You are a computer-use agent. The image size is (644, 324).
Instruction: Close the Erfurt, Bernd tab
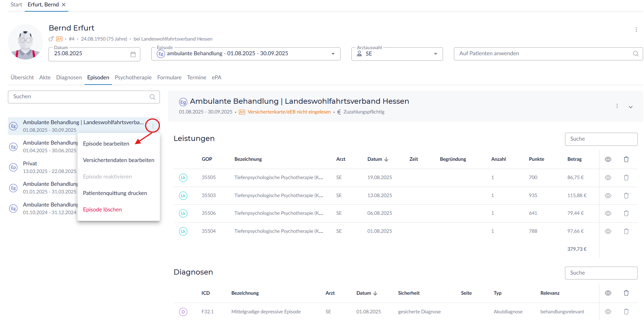[64, 5]
